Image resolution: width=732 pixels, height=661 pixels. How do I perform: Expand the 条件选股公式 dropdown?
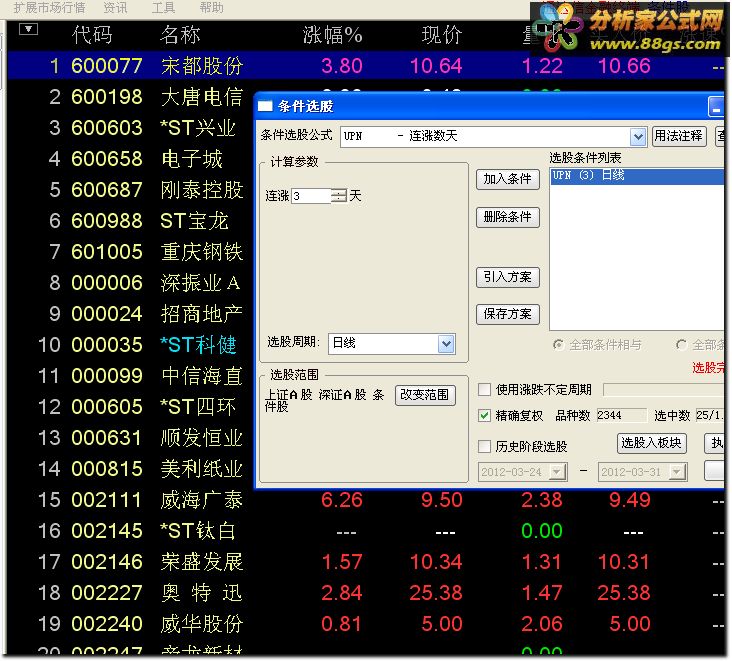pyautogui.click(x=638, y=137)
